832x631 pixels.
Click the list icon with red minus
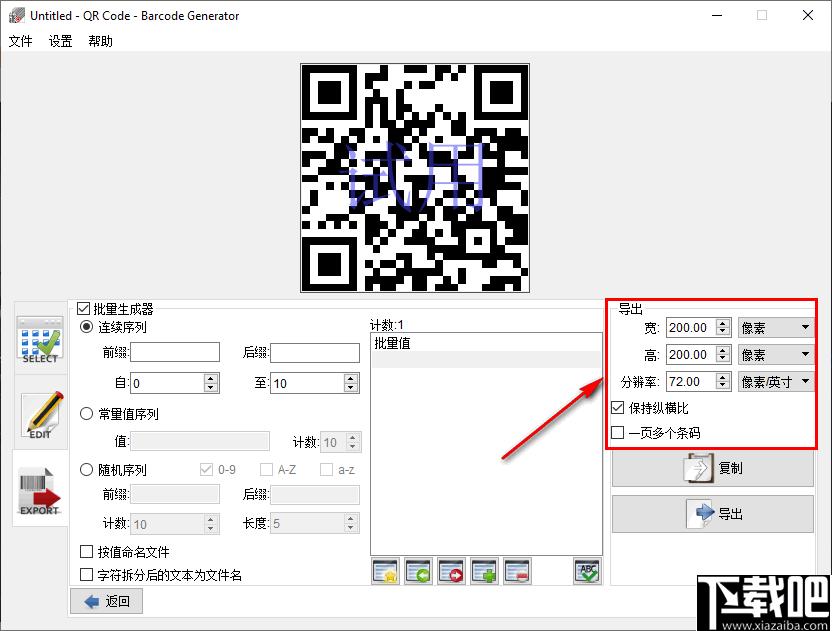coord(517,571)
